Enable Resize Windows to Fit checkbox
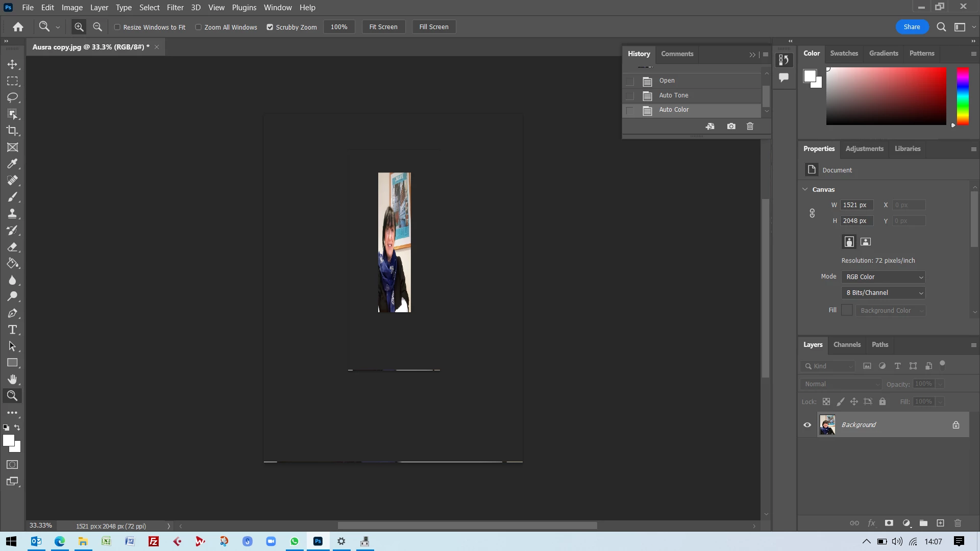980x551 pixels. pos(117,27)
